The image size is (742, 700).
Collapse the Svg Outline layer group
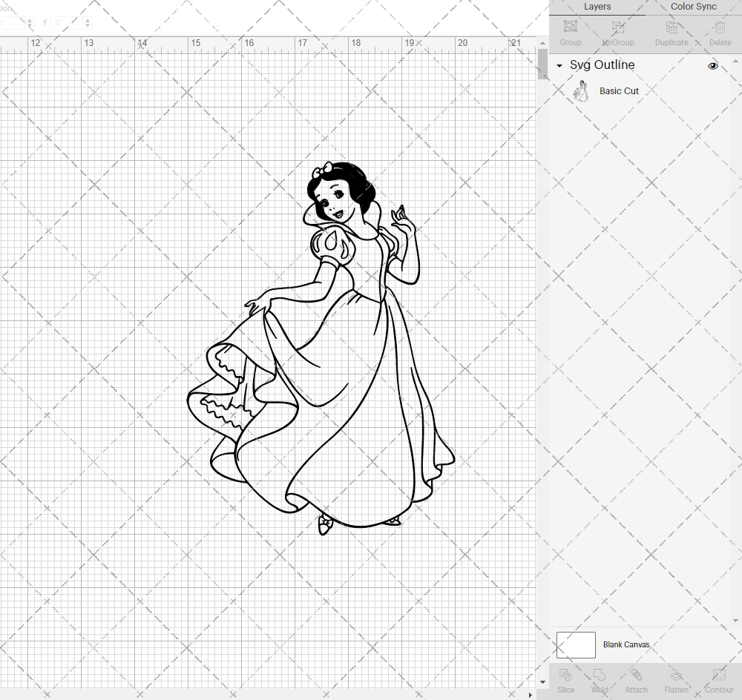[x=558, y=65]
